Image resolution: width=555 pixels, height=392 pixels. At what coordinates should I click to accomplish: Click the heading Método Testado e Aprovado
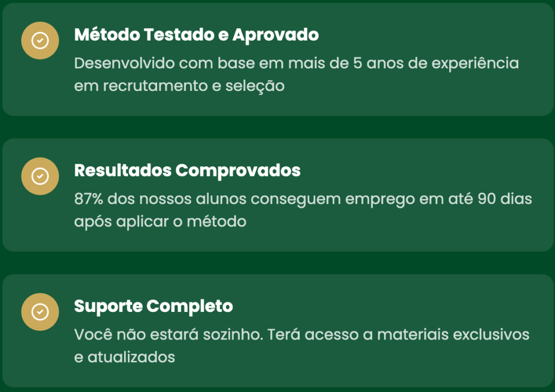click(196, 35)
